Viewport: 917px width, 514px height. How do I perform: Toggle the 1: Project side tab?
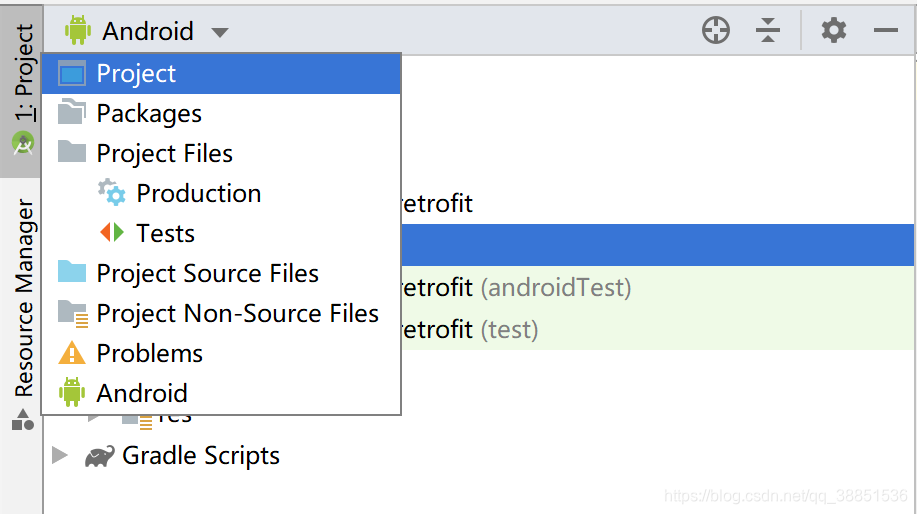click(23, 91)
